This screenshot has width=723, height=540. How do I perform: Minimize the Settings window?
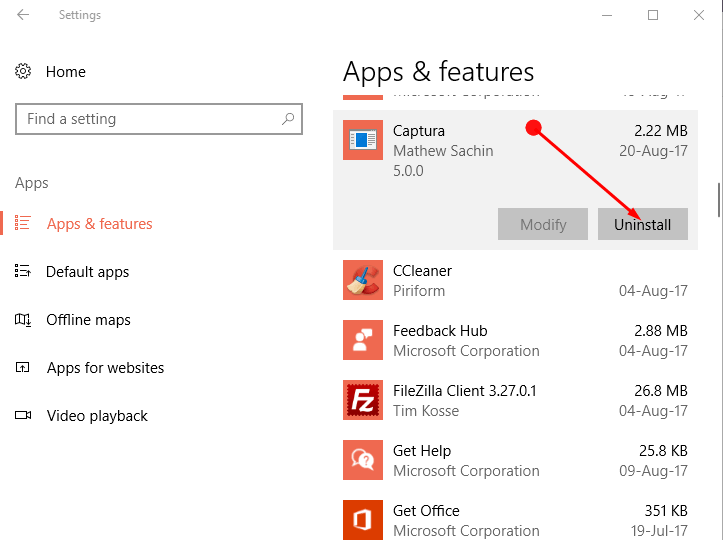[607, 15]
